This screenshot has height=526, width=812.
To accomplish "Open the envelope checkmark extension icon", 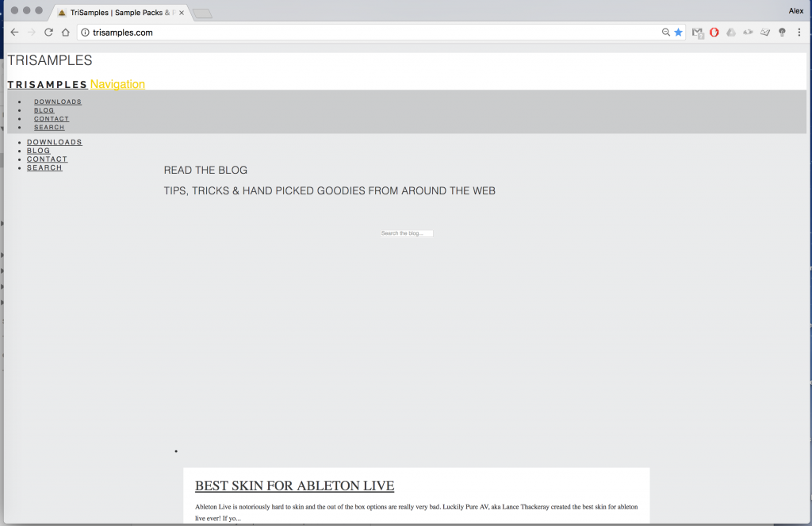I will point(765,32).
